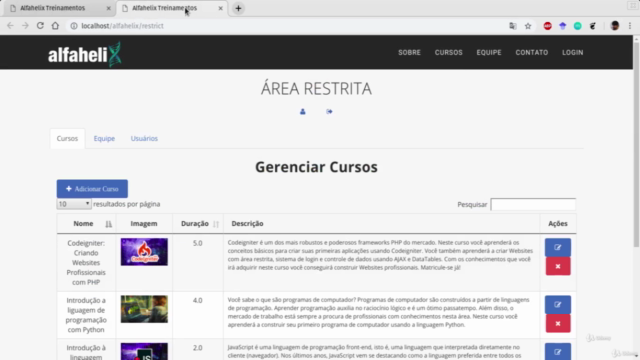Sort the table by Nome column
The height and width of the screenshot is (360, 640).
coord(87,224)
